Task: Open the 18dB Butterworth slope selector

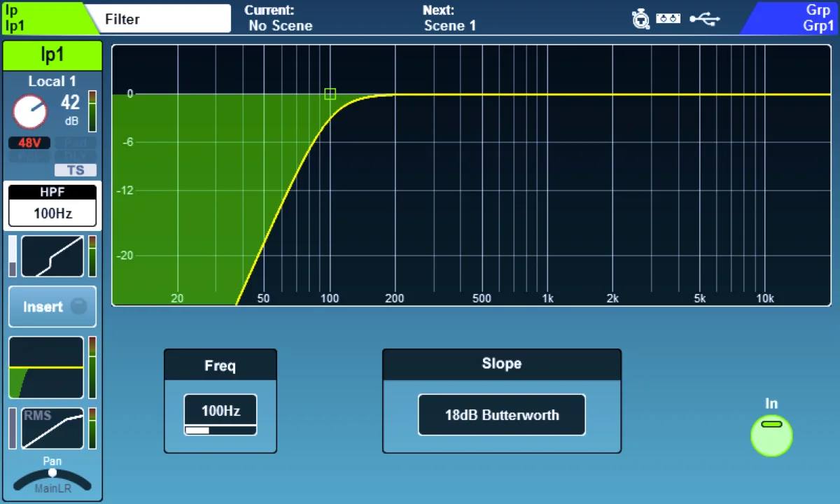Action: pyautogui.click(x=502, y=415)
